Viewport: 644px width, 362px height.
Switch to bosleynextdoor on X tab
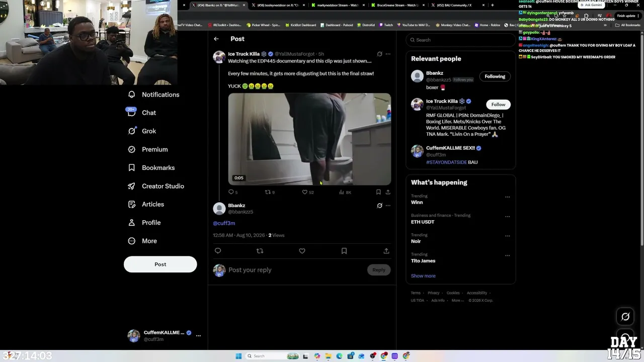click(279, 5)
